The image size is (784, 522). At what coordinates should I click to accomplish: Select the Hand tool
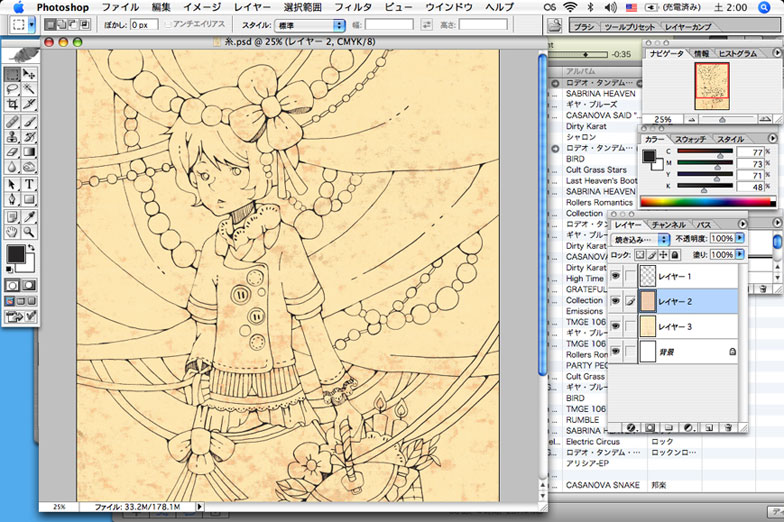(x=12, y=232)
